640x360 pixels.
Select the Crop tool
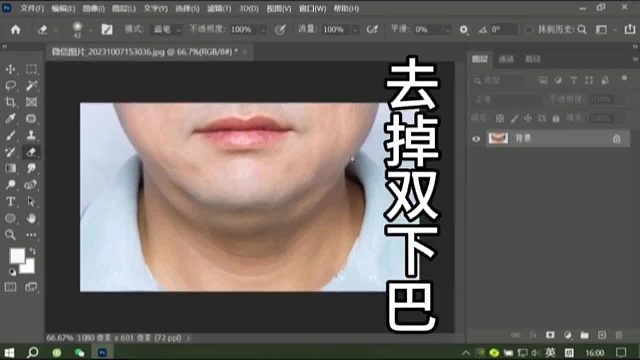click(x=11, y=102)
